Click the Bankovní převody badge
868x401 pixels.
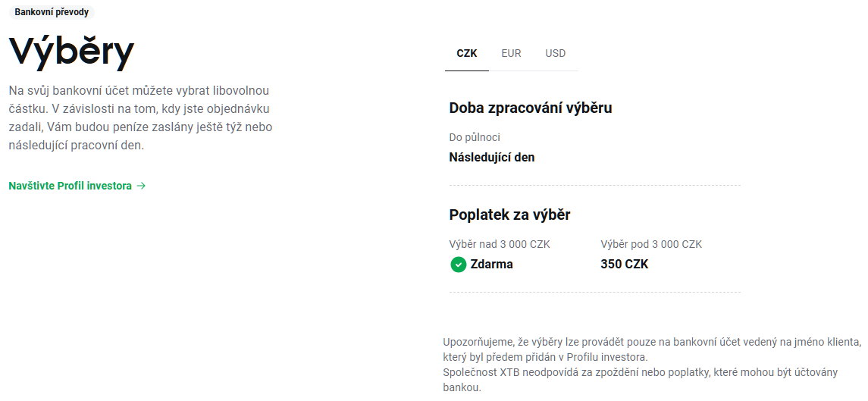pyautogui.click(x=52, y=12)
